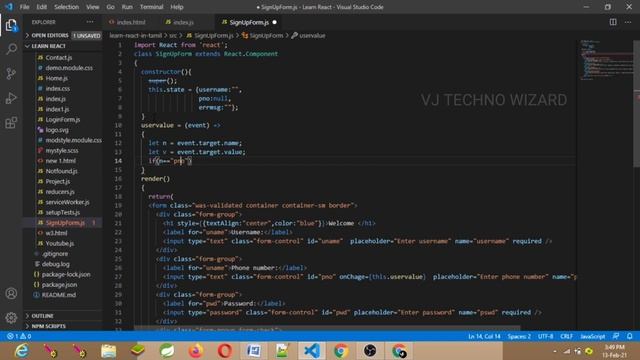Change indentation via Spaces: 2
The image size is (640, 360).
pyautogui.click(x=519, y=336)
